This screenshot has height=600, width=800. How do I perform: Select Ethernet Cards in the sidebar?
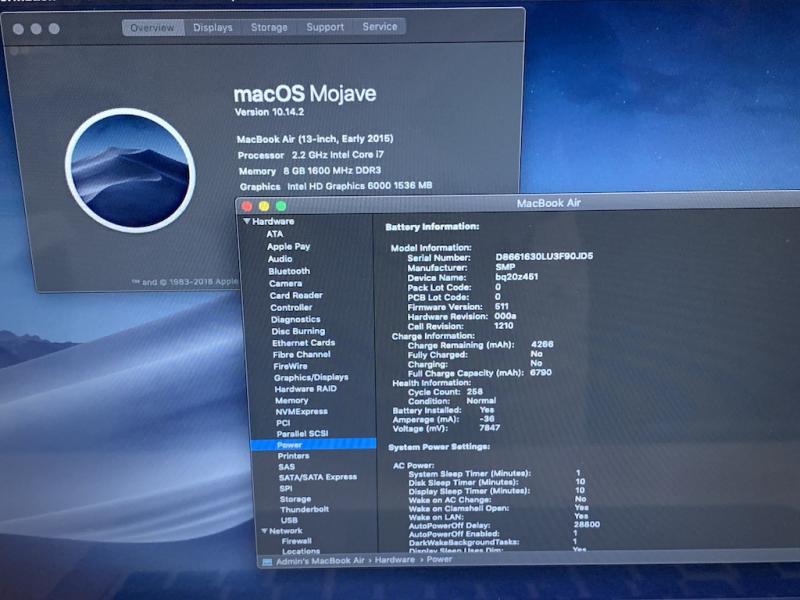(x=304, y=342)
